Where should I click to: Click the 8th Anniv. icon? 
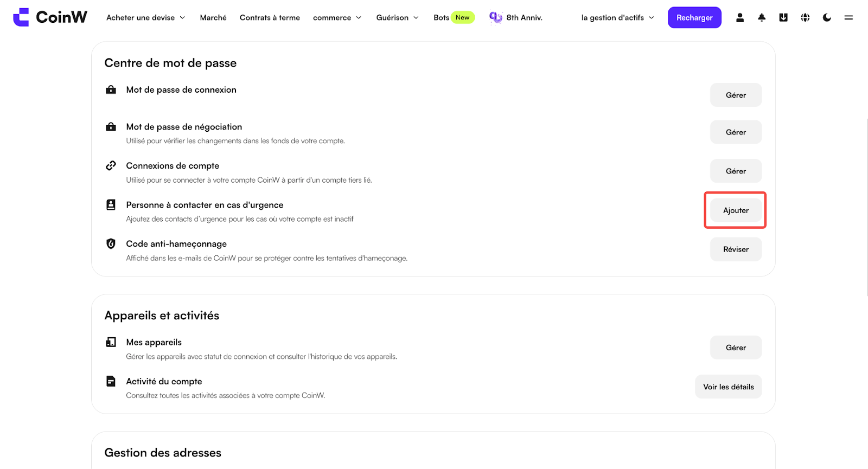pyautogui.click(x=495, y=17)
